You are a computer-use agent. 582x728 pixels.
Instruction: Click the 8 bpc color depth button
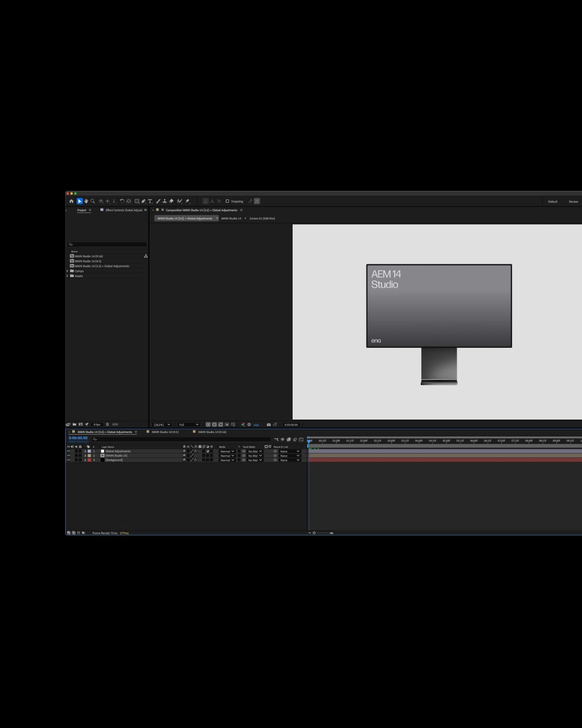click(97, 424)
